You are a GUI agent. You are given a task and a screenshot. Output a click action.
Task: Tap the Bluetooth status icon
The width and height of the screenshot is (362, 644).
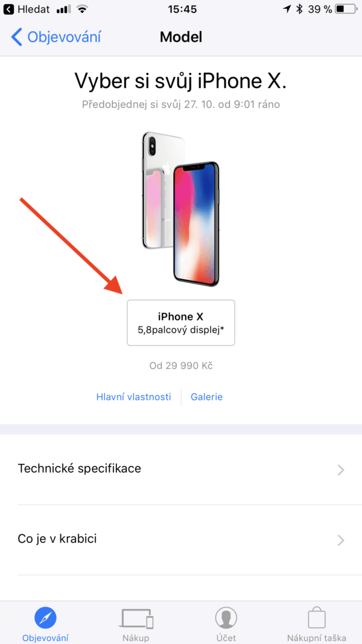pyautogui.click(x=300, y=8)
